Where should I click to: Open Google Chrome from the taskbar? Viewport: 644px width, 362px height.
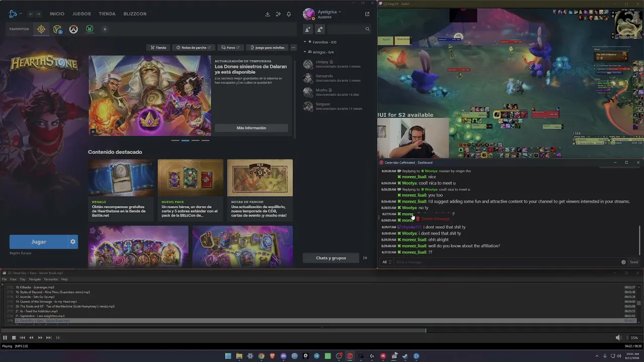(261, 356)
